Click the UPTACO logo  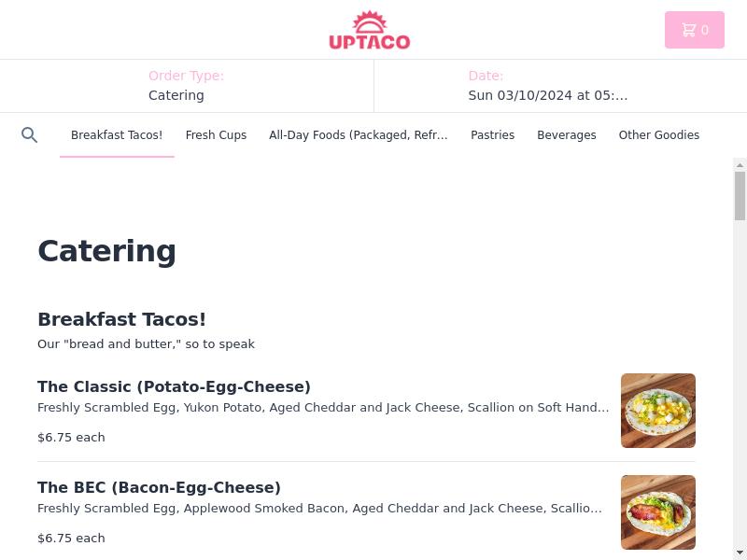click(370, 31)
